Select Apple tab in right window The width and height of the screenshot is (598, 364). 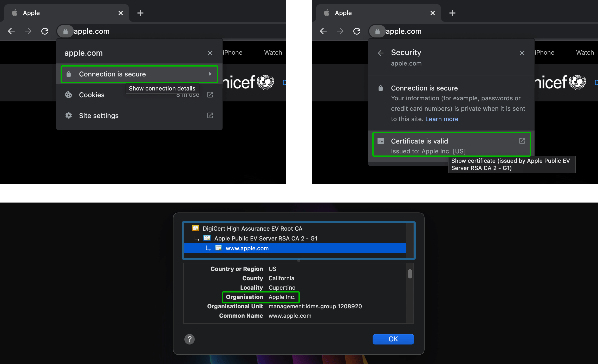(x=379, y=13)
